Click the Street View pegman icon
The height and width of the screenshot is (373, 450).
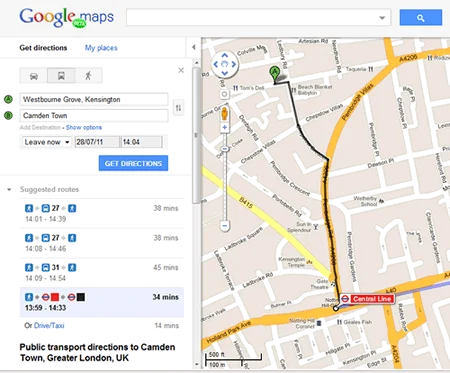point(225,114)
